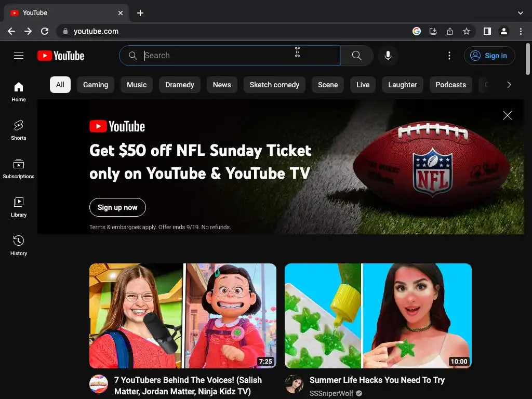Click the share page icon in address bar
The height and width of the screenshot is (399, 532).
point(450,31)
